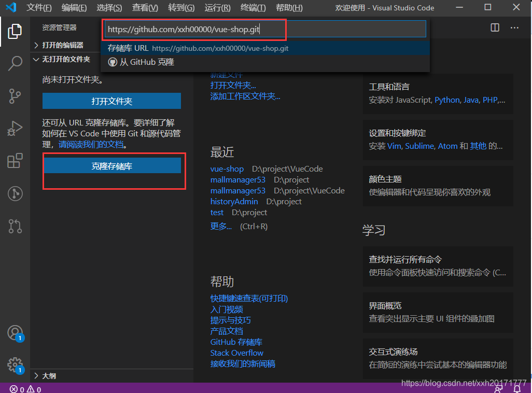Viewport: 532px width, 393px height.
Task: Click the feedback icon in status bar
Action: (499, 389)
